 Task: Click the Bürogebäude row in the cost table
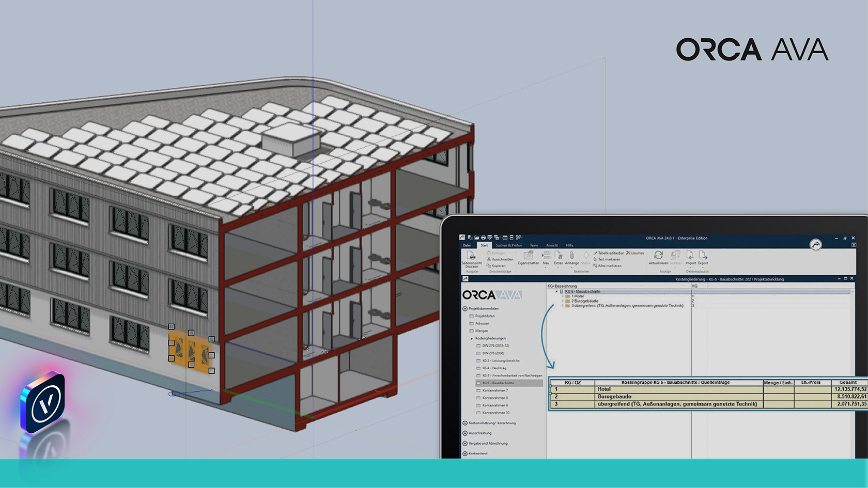tap(709, 397)
